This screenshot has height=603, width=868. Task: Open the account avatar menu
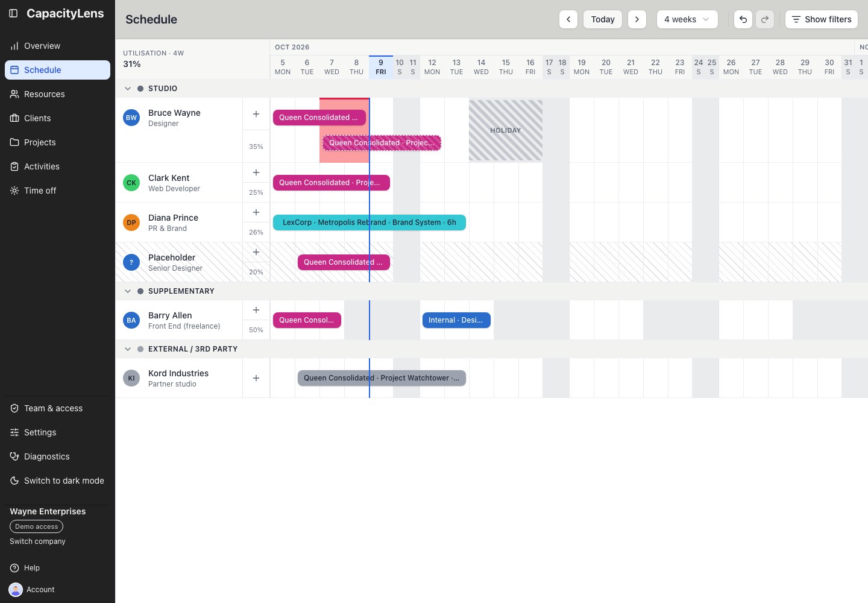[x=16, y=590]
